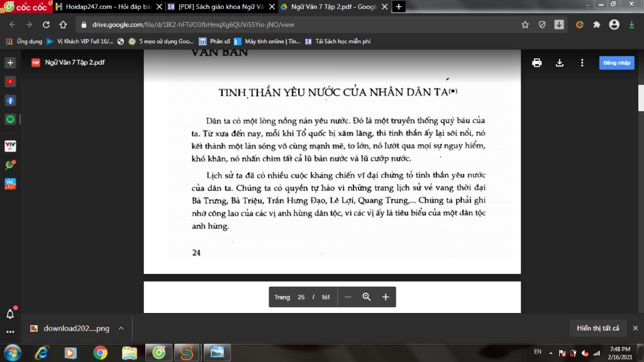Open the Ứng dụng apps bookmark
644x362 pixels.
[x=25, y=41]
